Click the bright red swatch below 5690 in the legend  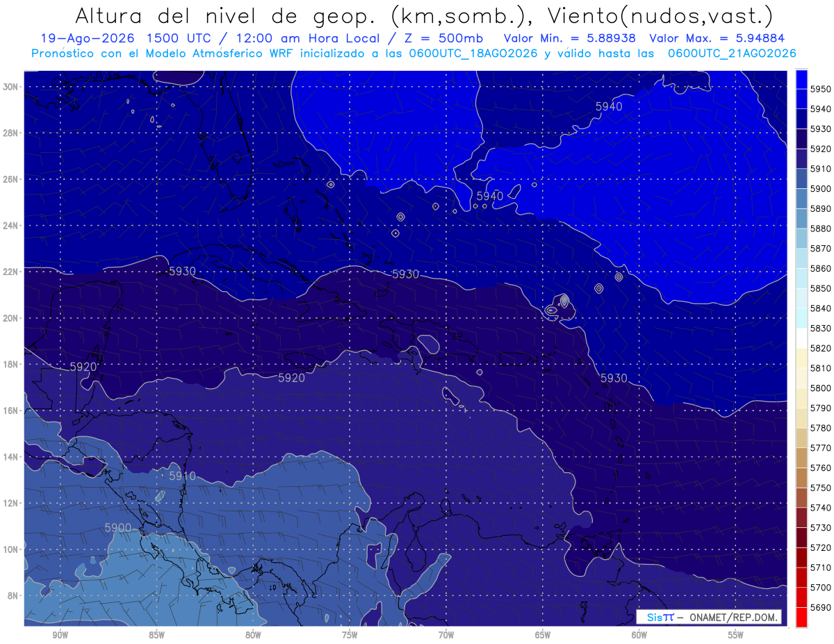click(x=801, y=618)
